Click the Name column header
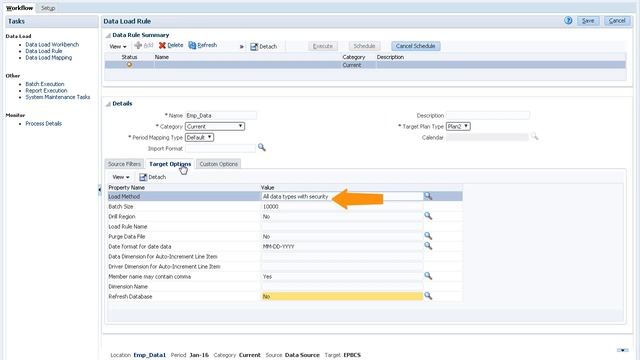Viewport: 640px width, 360px height. tap(162, 57)
